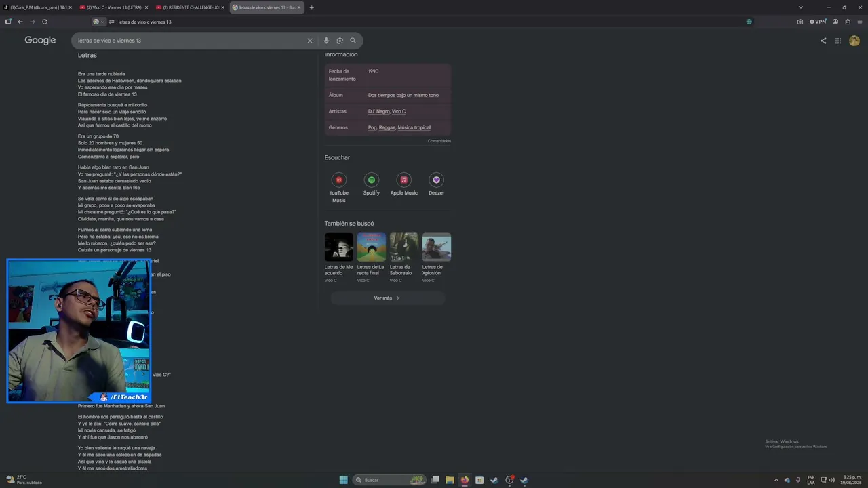Open a new browser tab

click(312, 7)
